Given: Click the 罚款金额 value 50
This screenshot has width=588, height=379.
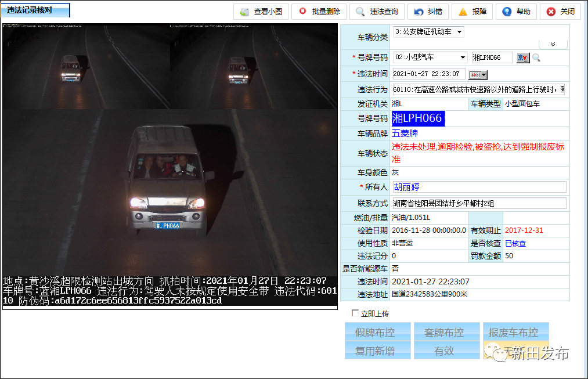Looking at the screenshot, I should [x=509, y=256].
